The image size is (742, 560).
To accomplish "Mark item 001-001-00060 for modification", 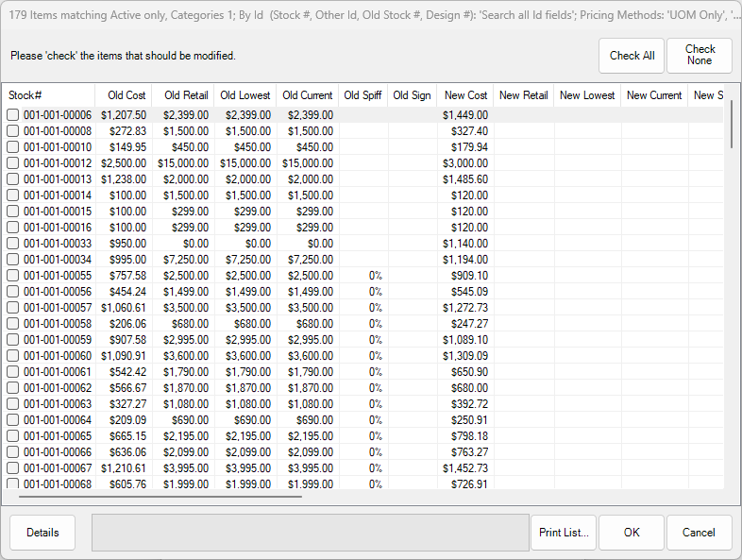I will coord(13,356).
